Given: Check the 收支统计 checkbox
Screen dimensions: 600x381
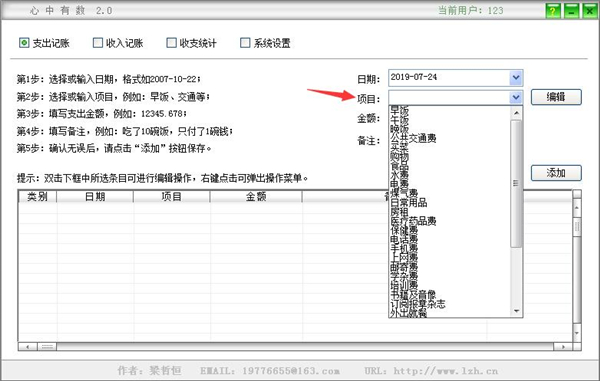Looking at the screenshot, I should pyautogui.click(x=171, y=42).
